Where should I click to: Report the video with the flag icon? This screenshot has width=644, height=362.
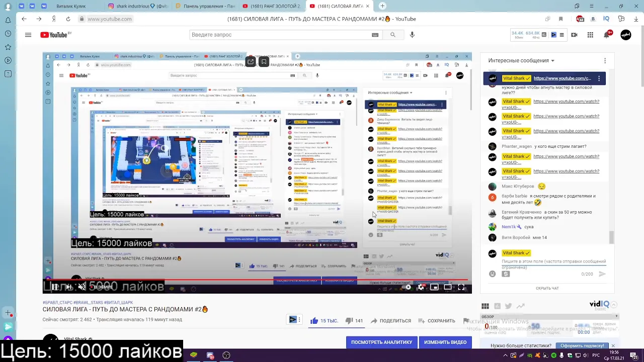tap(466, 321)
